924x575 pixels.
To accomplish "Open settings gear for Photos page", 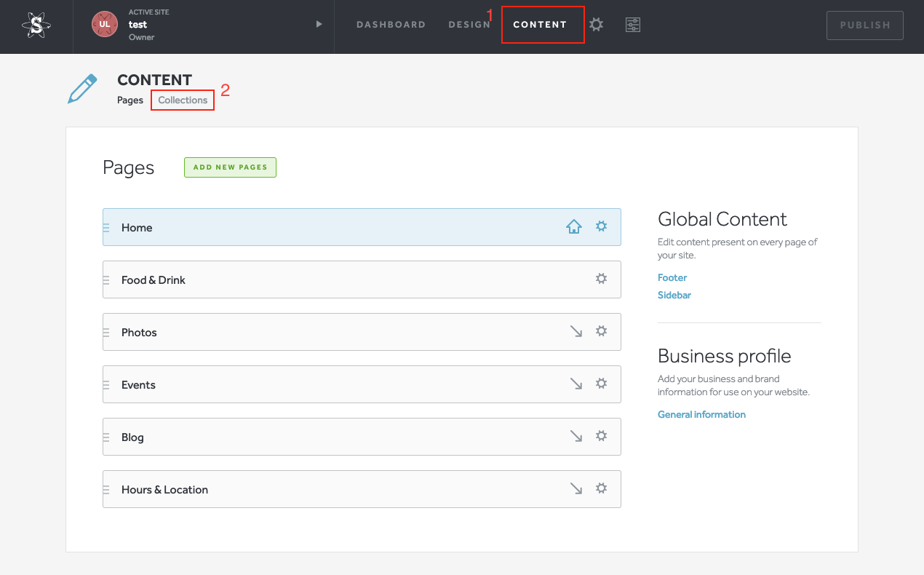I will [x=601, y=331].
